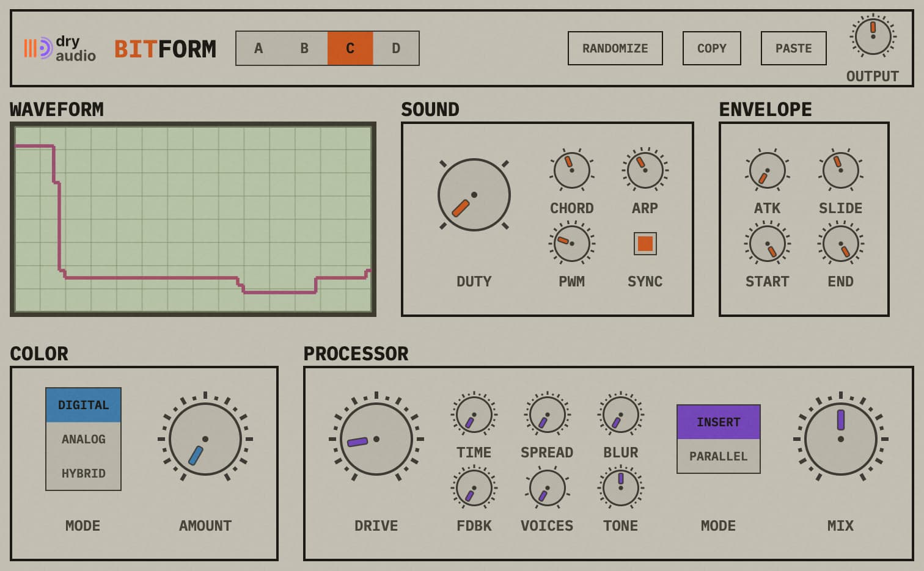Screen dimensions: 924x571
Task: Click the color AMOUNT knob
Action: (205, 439)
